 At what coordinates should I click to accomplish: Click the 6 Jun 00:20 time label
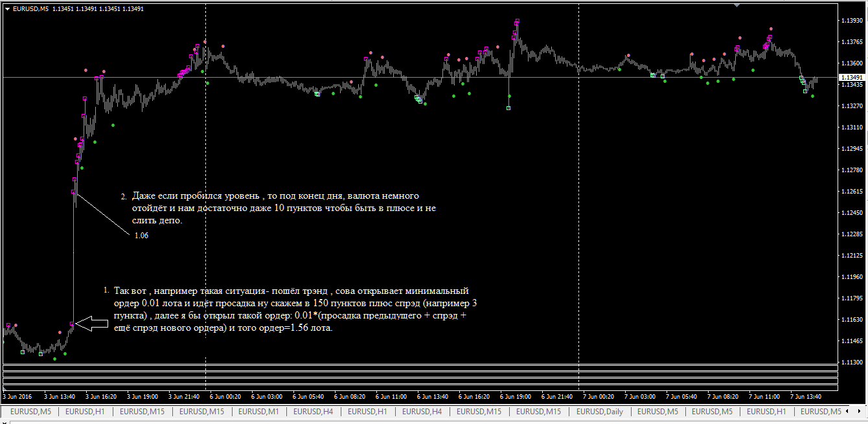(x=225, y=396)
